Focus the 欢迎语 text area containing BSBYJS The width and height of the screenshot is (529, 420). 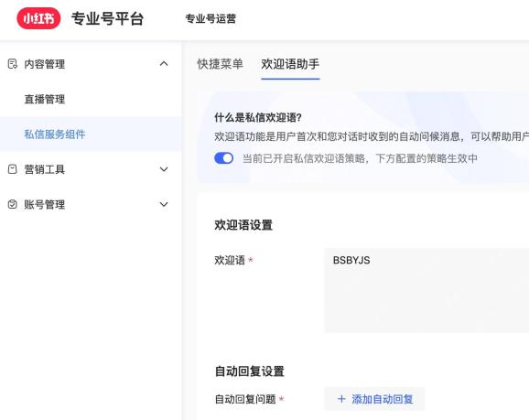(426, 290)
